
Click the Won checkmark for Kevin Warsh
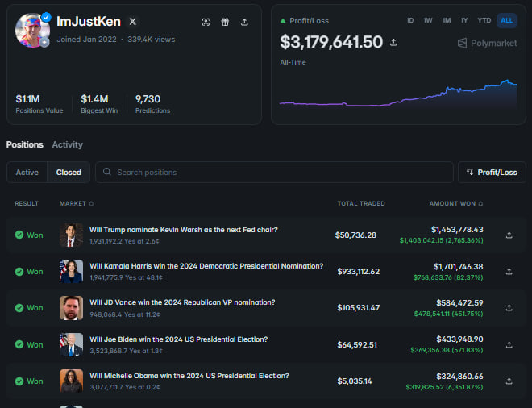[x=19, y=235]
